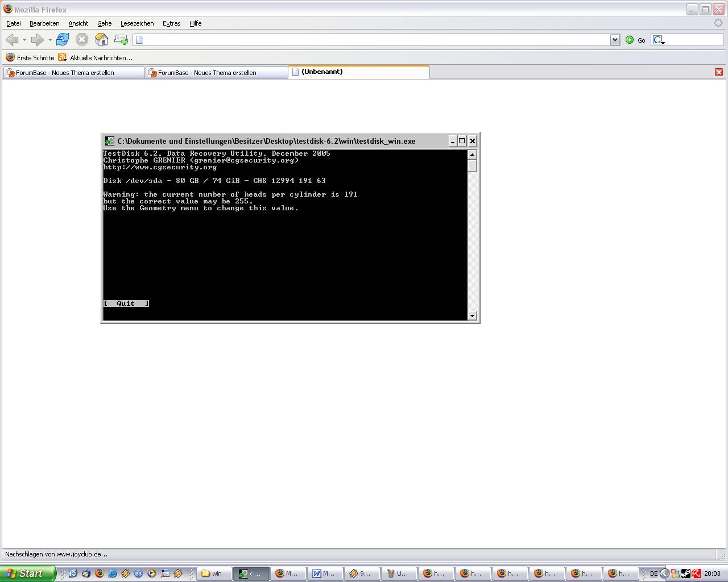Open the Lesezeichen menu
Image resolution: width=728 pixels, height=582 pixels.
click(x=137, y=23)
